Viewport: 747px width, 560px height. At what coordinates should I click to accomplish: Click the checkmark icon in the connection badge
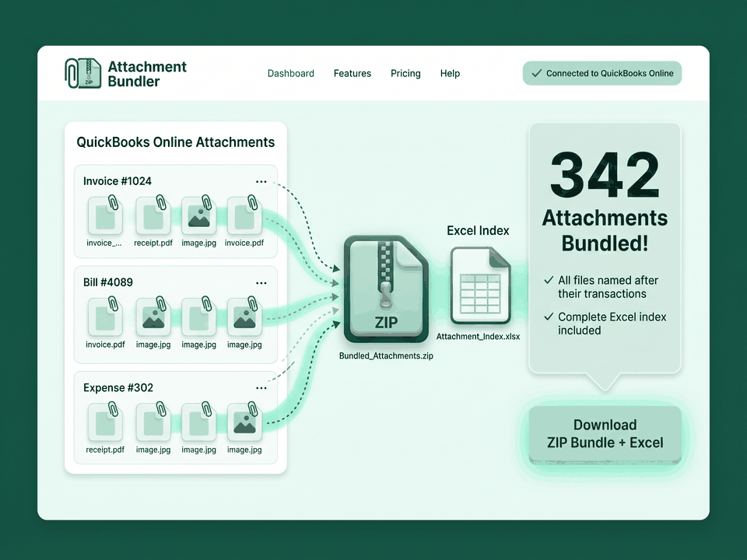536,73
